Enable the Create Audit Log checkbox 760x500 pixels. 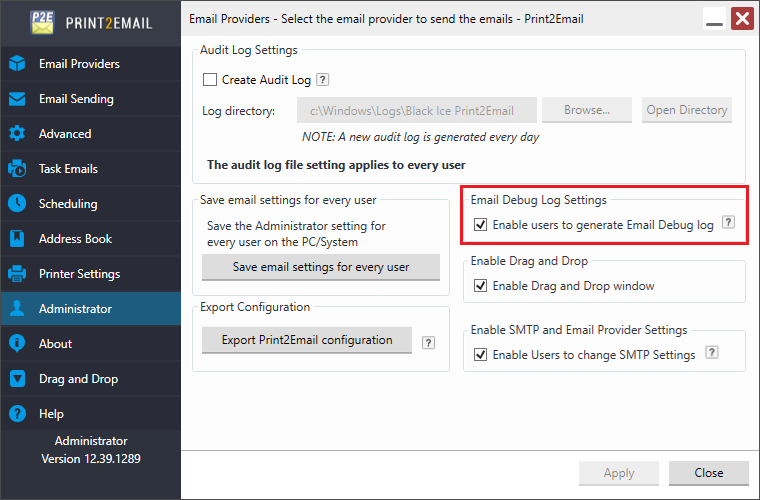210,80
